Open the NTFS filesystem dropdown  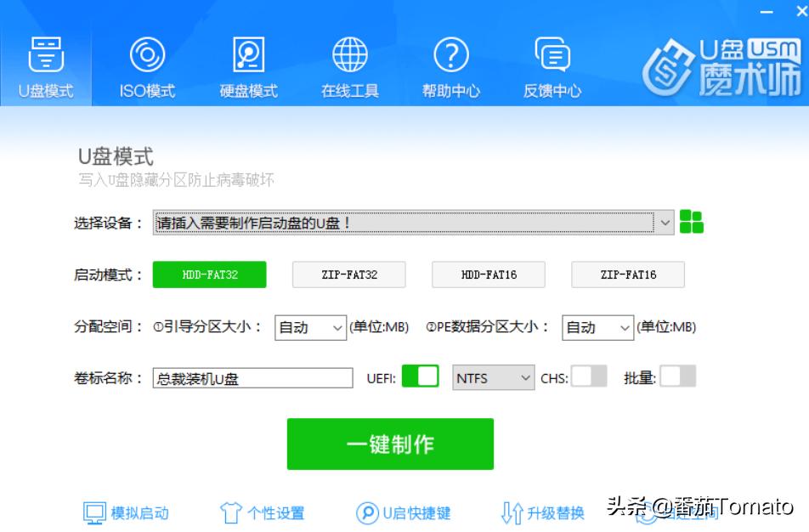pyautogui.click(x=493, y=376)
